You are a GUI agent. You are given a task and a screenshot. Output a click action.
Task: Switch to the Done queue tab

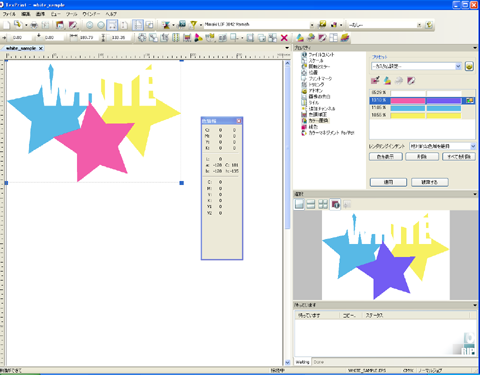tap(319, 362)
